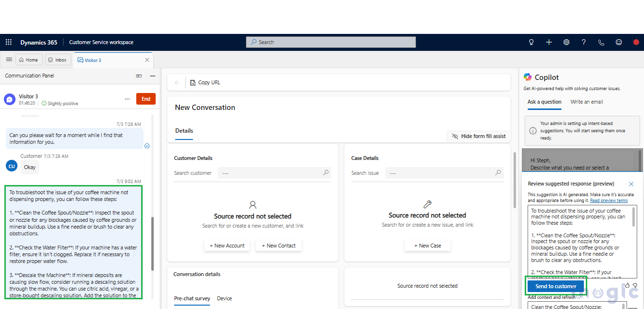Click the New Conversation heading
Image resolution: width=644 pixels, height=309 pixels.
pos(205,108)
